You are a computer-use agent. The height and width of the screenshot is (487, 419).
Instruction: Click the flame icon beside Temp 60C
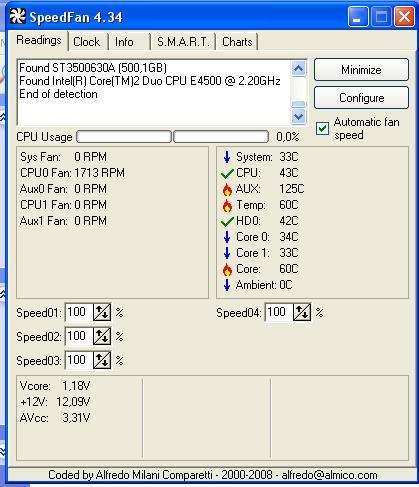pyautogui.click(x=227, y=206)
